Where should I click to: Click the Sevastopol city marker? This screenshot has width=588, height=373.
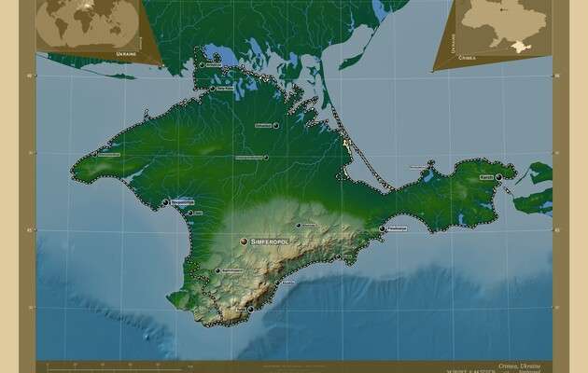tap(165, 201)
